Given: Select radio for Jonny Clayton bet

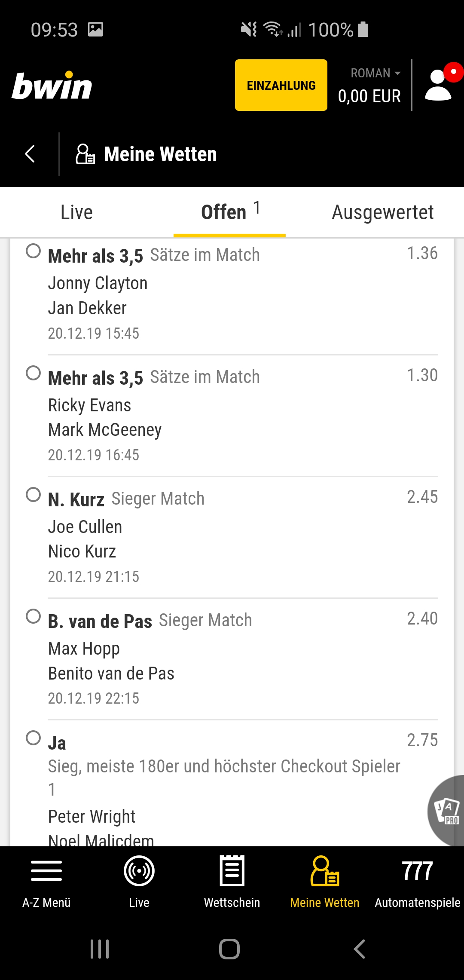Looking at the screenshot, I should click(33, 251).
